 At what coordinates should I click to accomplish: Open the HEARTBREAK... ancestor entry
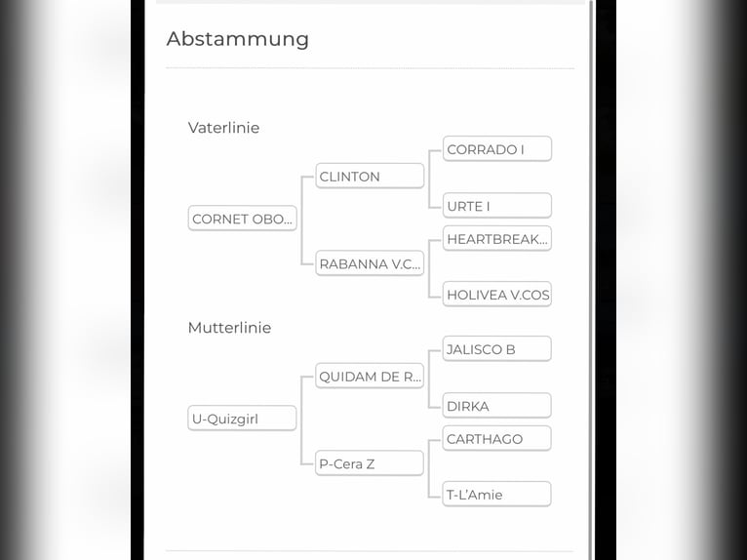coord(497,238)
